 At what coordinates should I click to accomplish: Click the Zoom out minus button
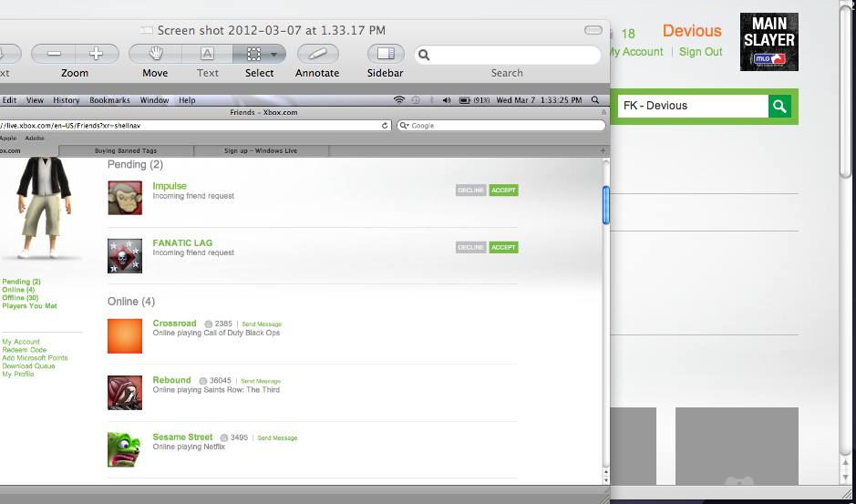(x=54, y=54)
